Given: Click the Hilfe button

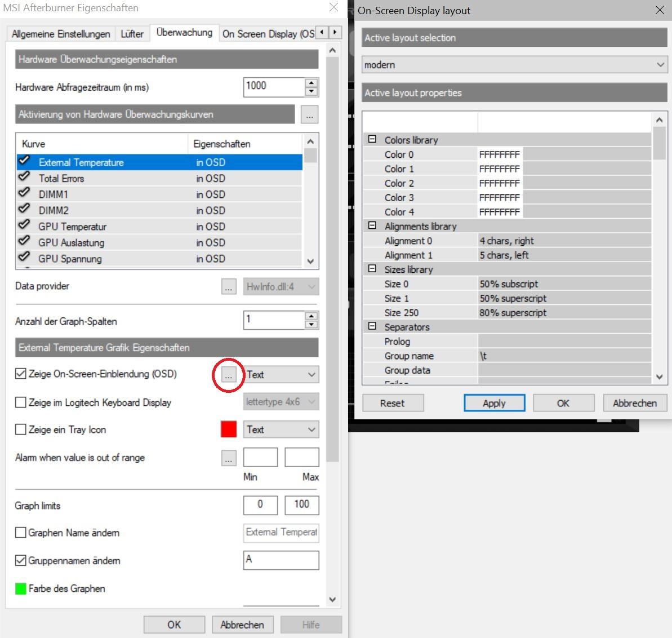Looking at the screenshot, I should tap(311, 624).
